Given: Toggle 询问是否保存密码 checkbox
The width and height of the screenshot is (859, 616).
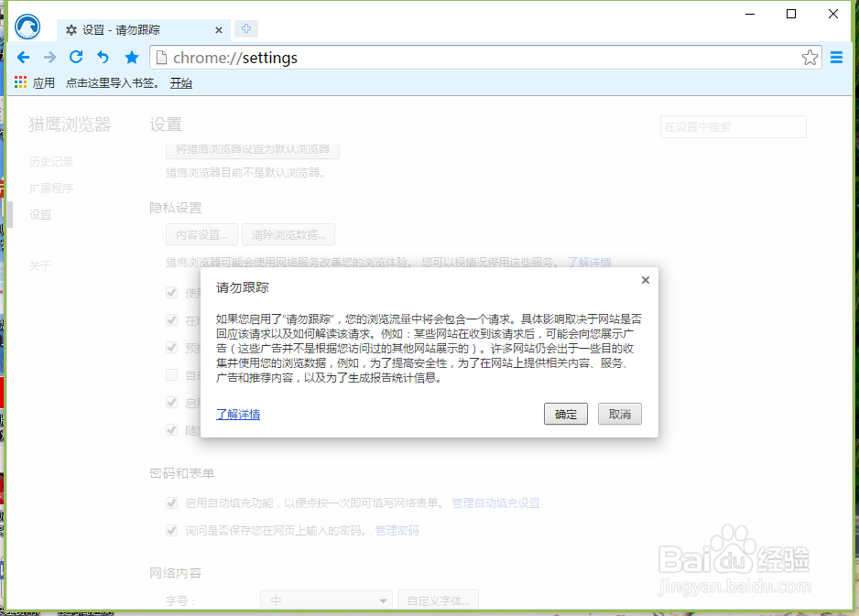Looking at the screenshot, I should click(x=171, y=531).
